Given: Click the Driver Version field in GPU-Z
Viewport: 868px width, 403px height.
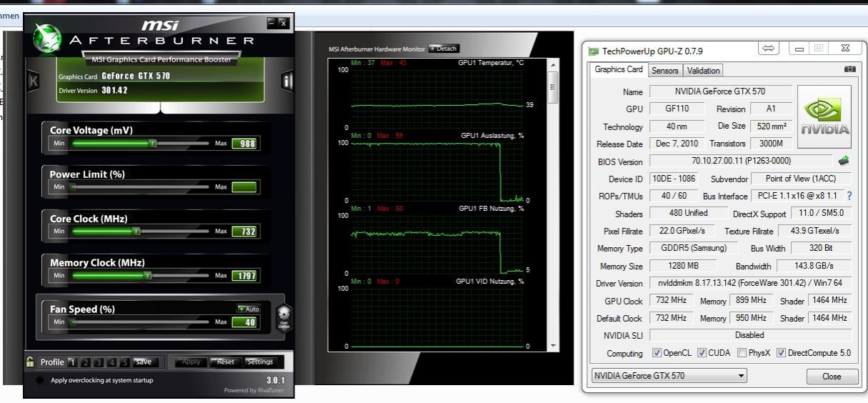Looking at the screenshot, I should [750, 283].
